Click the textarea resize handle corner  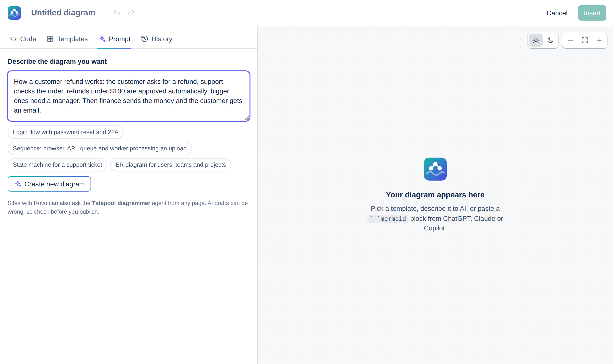(x=247, y=118)
